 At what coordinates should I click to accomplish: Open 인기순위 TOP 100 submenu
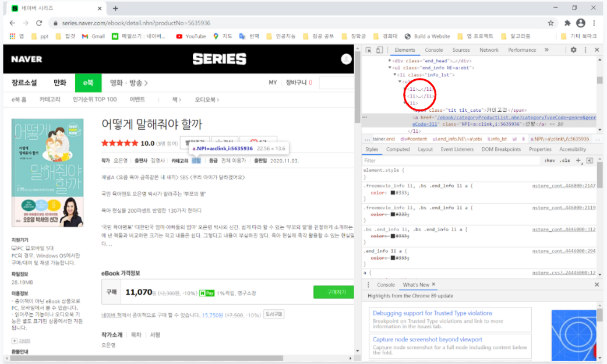click(94, 100)
